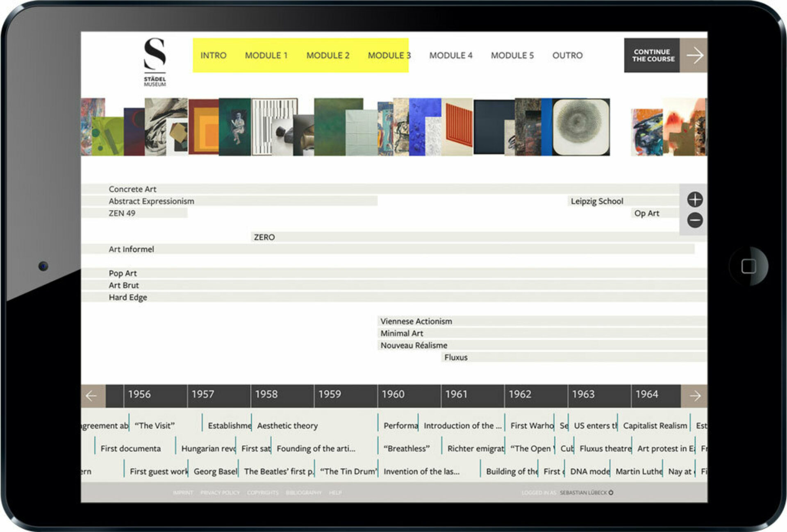787x532 pixels.
Task: Open the orange-red striped panel artwork
Action: pos(457,127)
